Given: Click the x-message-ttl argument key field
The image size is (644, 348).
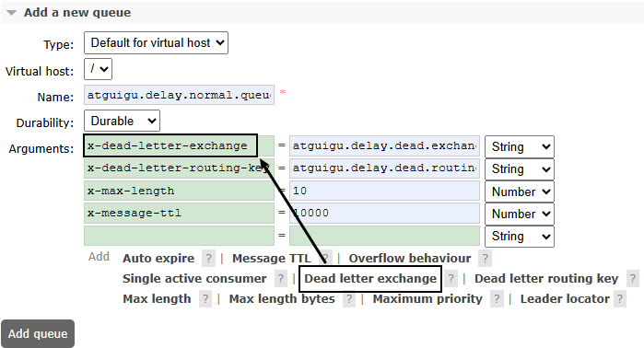Looking at the screenshot, I should 179,213.
